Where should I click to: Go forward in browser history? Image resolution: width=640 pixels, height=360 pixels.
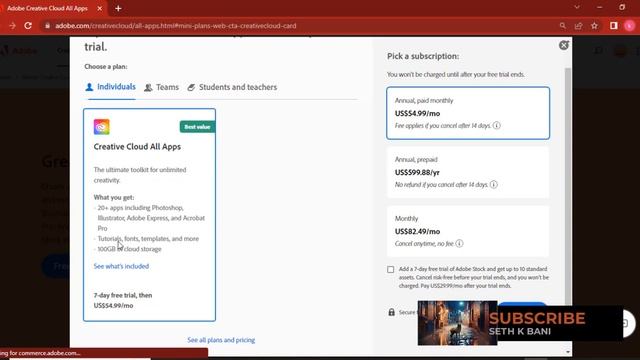(12, 26)
